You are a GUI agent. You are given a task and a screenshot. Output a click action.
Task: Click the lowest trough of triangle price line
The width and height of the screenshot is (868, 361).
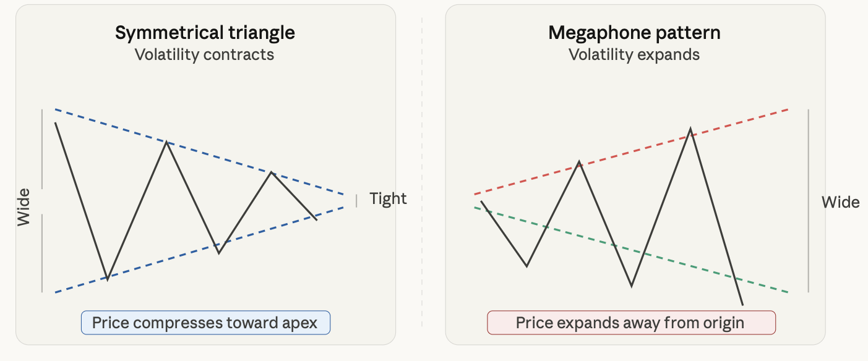coord(107,278)
